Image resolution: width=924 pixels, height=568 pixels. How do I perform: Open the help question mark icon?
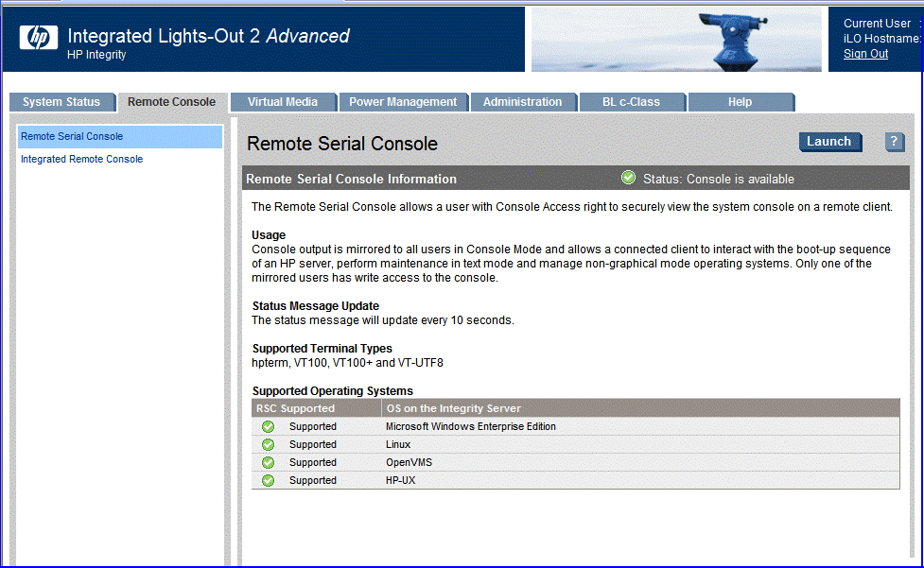click(894, 142)
